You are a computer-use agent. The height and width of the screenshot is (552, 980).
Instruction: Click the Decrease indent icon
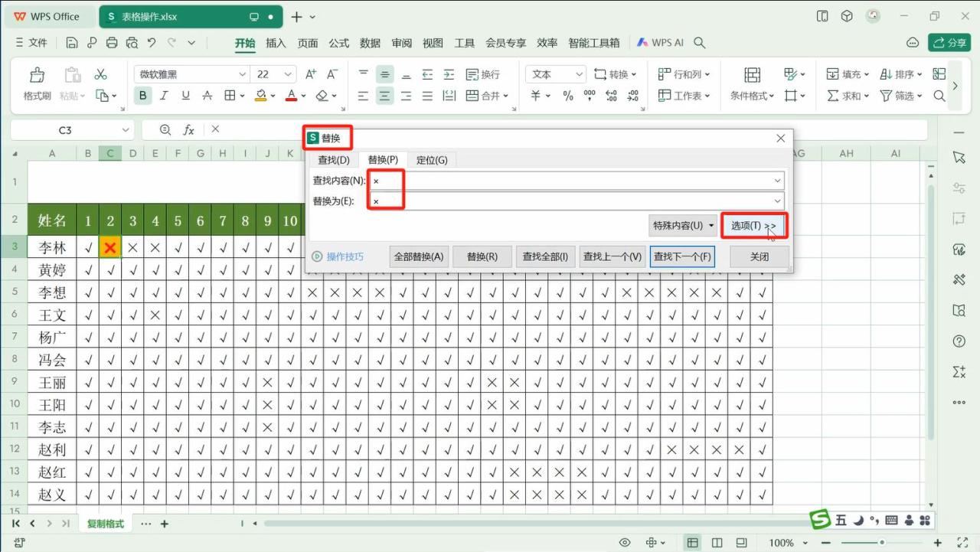click(x=427, y=74)
